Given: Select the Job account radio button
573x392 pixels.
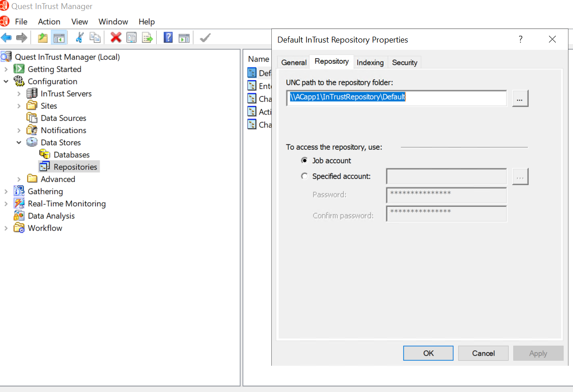Looking at the screenshot, I should (x=304, y=161).
